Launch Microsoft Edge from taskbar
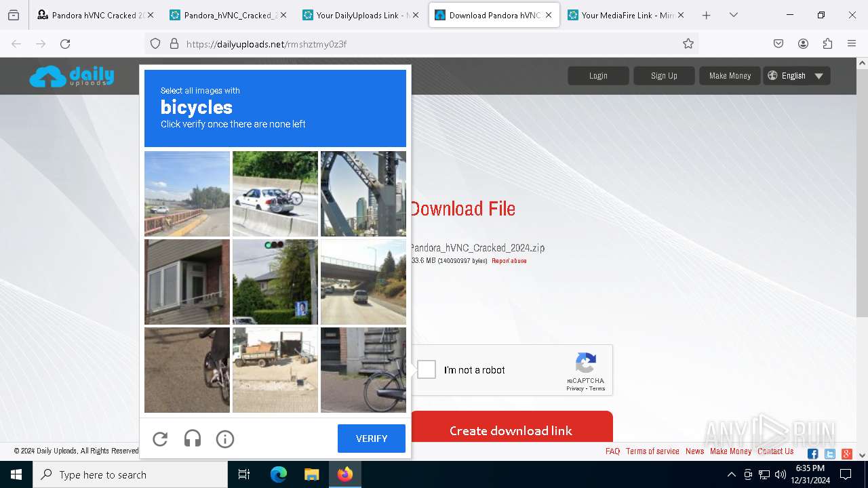This screenshot has width=868, height=488. coord(279,474)
